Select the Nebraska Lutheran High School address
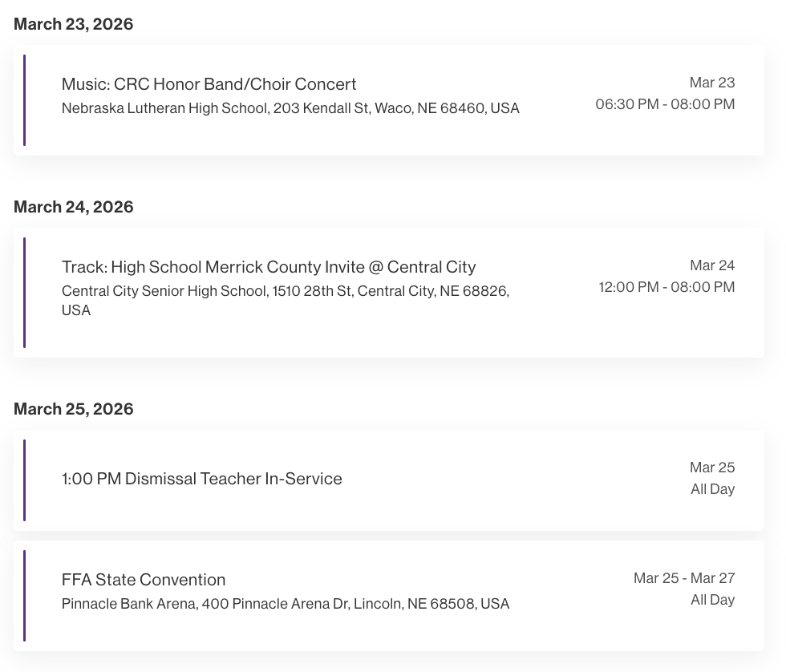This screenshot has height=672, width=786. pos(290,108)
